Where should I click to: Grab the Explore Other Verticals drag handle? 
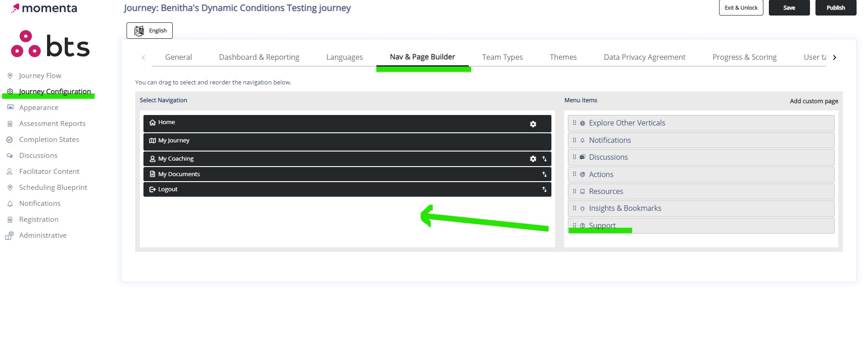click(575, 123)
